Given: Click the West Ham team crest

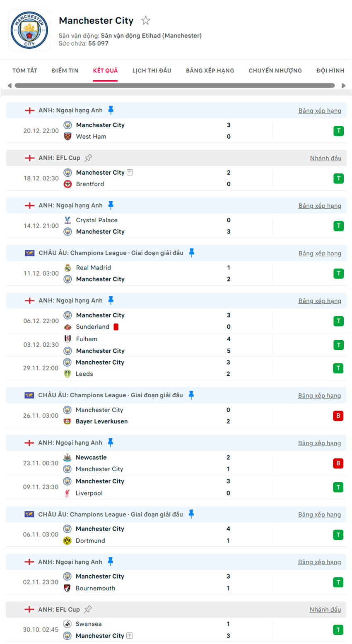Looking at the screenshot, I should tap(68, 137).
